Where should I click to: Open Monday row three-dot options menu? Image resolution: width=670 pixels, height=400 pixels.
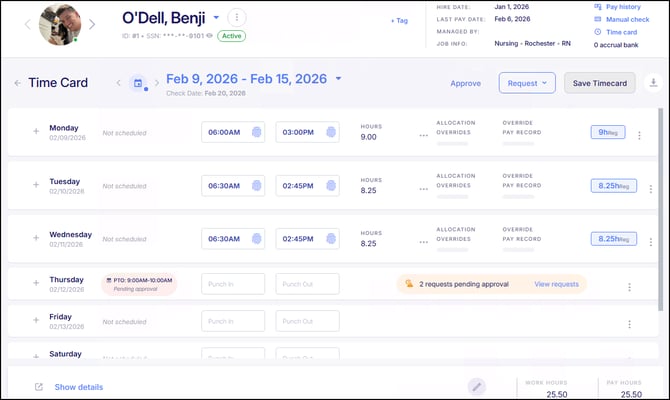click(424, 135)
